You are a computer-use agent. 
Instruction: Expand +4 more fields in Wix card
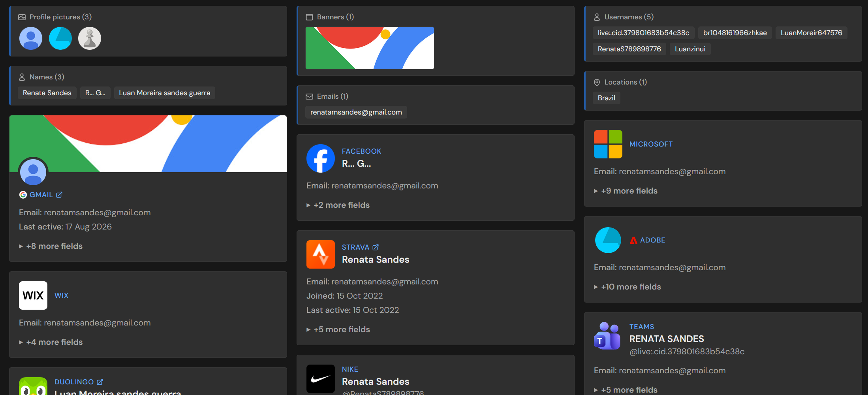51,342
